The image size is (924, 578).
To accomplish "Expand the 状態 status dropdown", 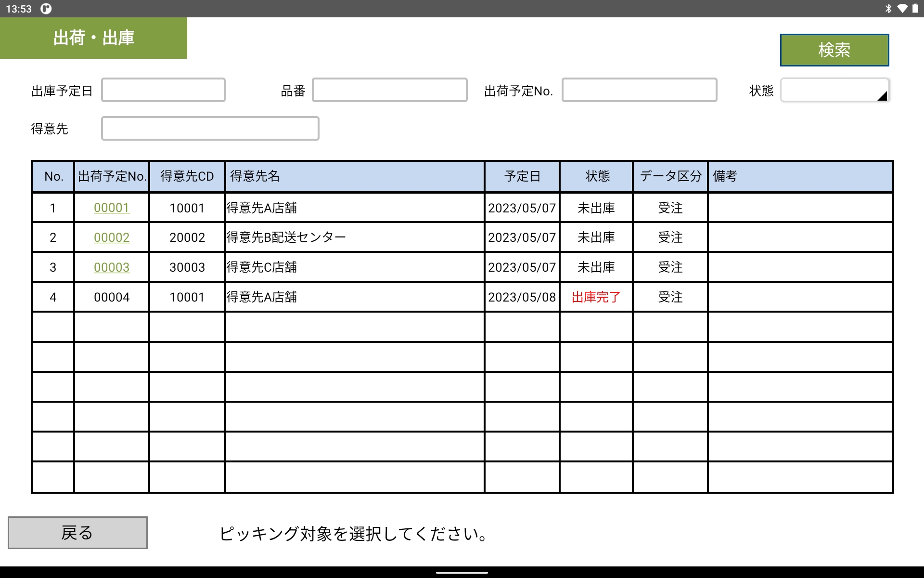I will 834,90.
